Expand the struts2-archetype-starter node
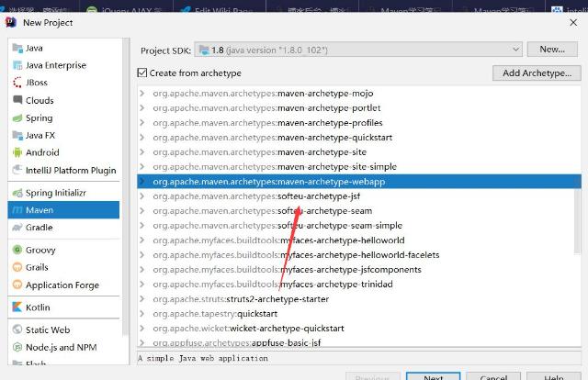Image resolution: width=588 pixels, height=380 pixels. point(141,299)
